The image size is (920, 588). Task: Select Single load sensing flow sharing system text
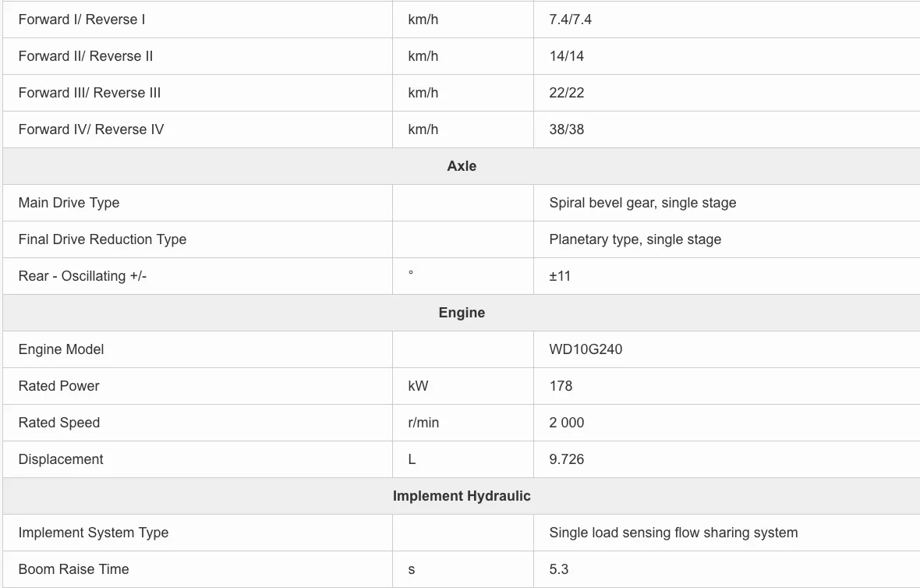(673, 533)
